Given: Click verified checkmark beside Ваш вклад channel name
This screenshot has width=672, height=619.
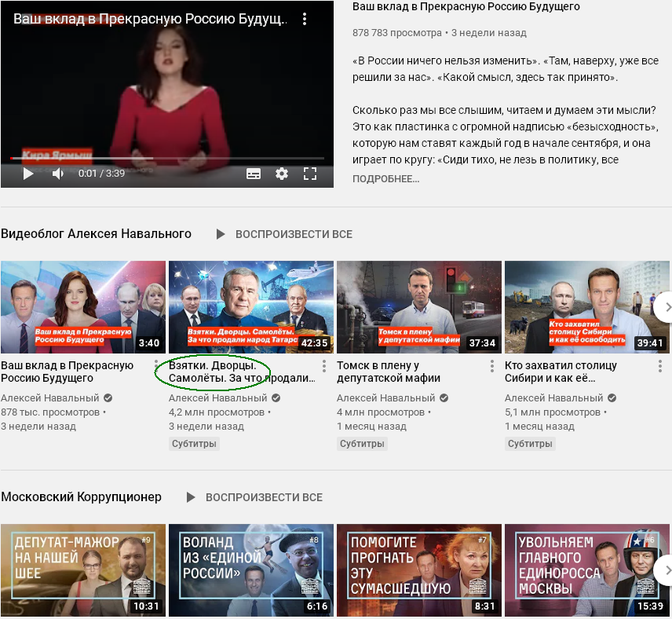Looking at the screenshot, I should [108, 398].
